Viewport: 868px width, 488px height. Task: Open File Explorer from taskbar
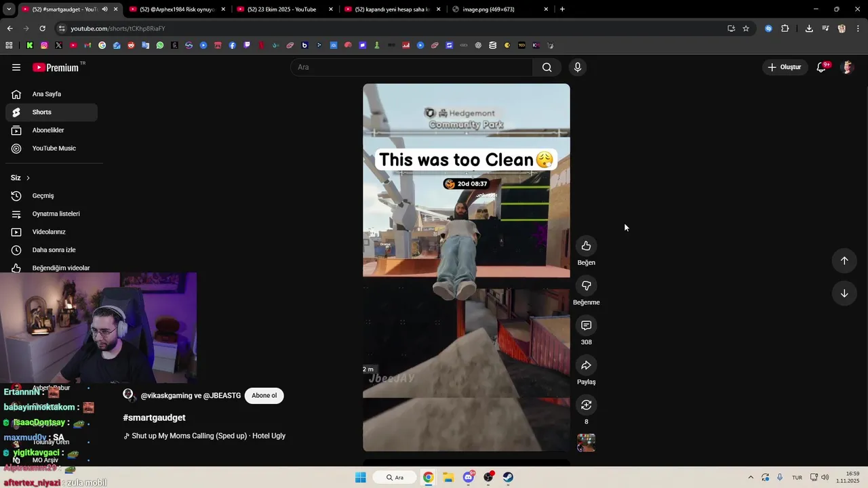pos(448,477)
